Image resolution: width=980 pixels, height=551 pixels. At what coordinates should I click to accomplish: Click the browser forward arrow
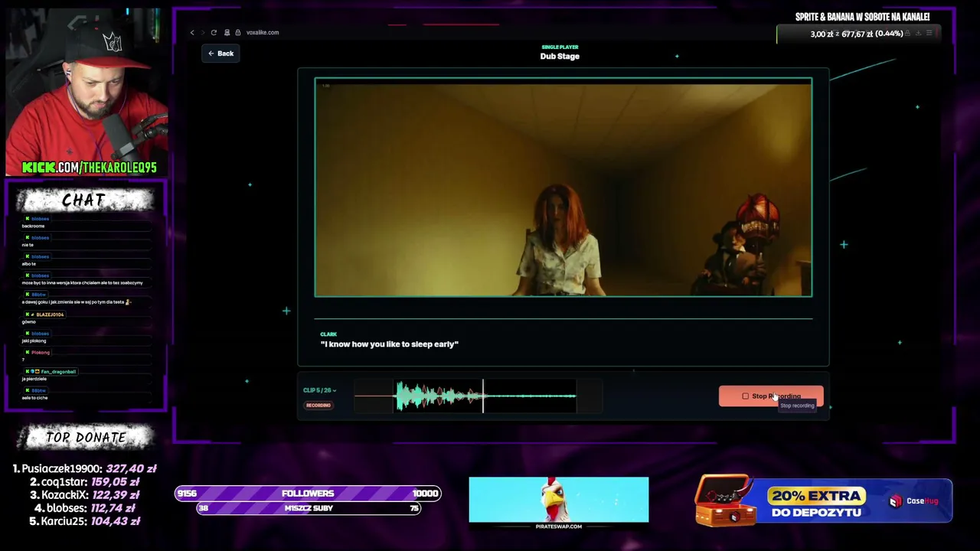pyautogui.click(x=203, y=32)
